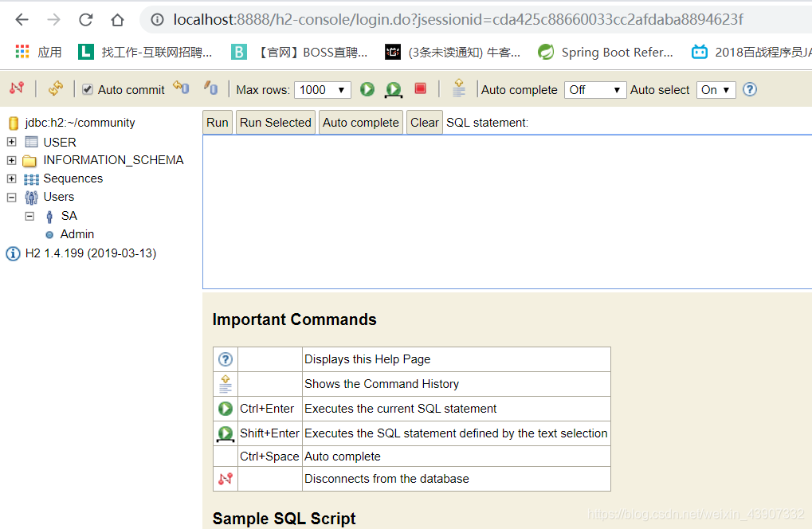Screen dimensions: 812x529
Task: Click the green Run toolbar icon
Action: click(x=367, y=89)
